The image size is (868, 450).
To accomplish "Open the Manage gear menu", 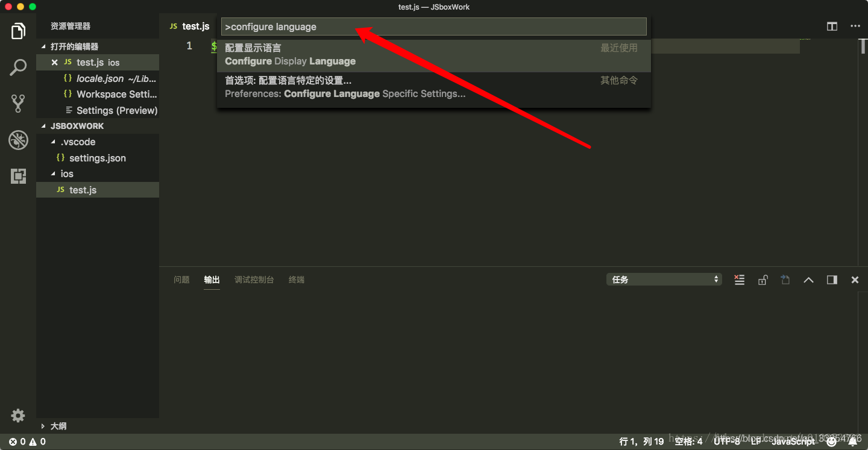I will [x=18, y=416].
